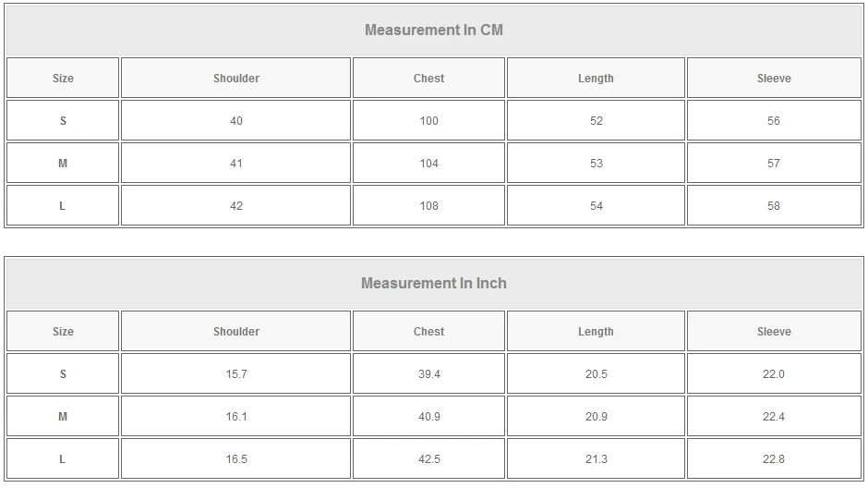Click the sleeve value 22.8 cell
Viewport: 868px width, 488px height.
click(x=774, y=459)
